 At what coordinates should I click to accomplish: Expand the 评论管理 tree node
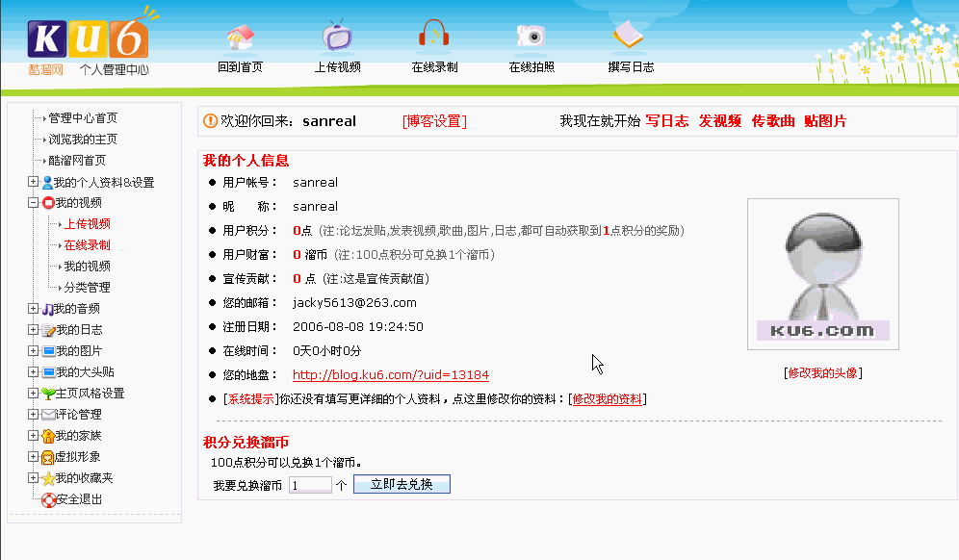(33, 414)
